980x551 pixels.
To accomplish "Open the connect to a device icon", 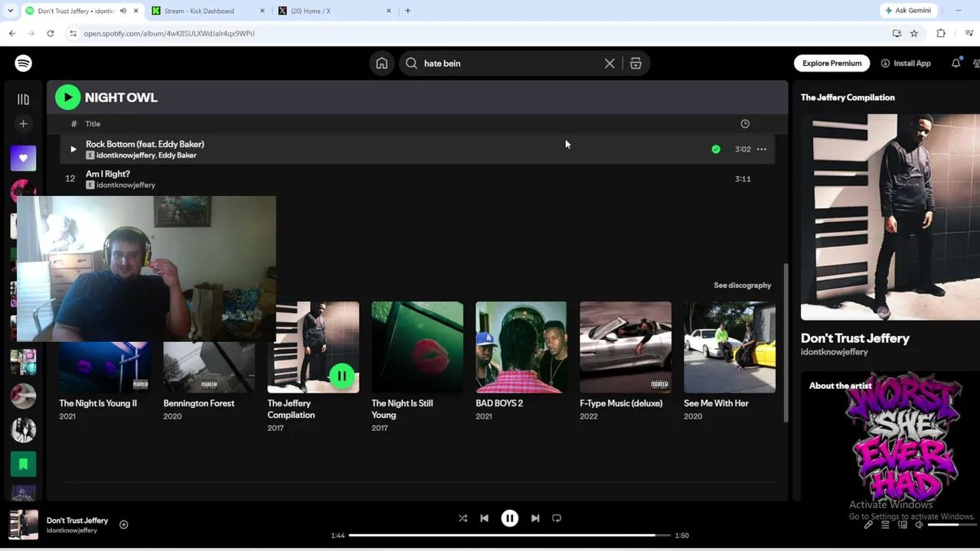I will pos(903,525).
